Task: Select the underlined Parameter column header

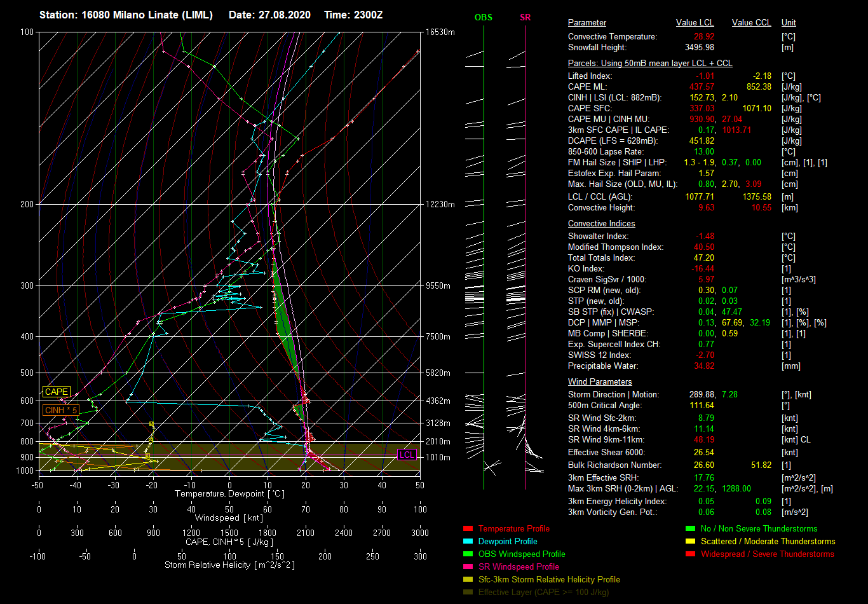Action: (x=587, y=23)
